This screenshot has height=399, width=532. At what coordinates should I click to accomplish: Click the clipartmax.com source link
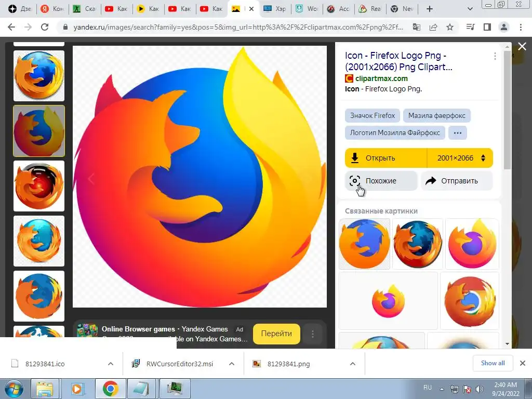381,78
